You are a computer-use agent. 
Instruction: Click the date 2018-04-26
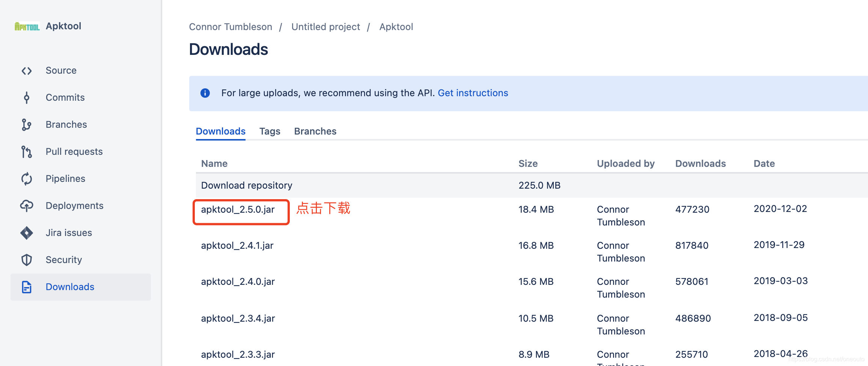(x=781, y=354)
